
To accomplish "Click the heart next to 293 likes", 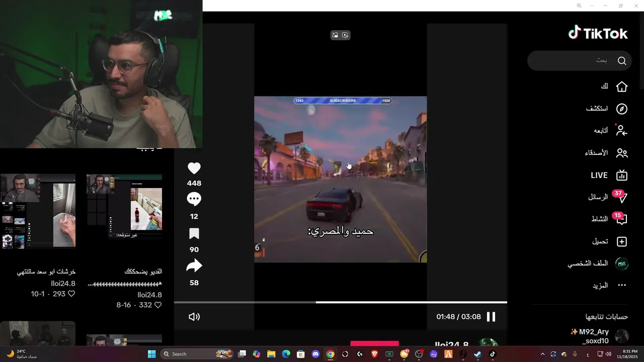I will pos(71,294).
